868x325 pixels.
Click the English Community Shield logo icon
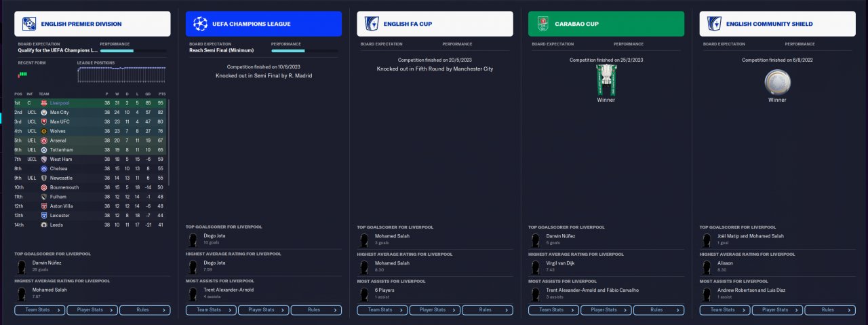pos(715,24)
